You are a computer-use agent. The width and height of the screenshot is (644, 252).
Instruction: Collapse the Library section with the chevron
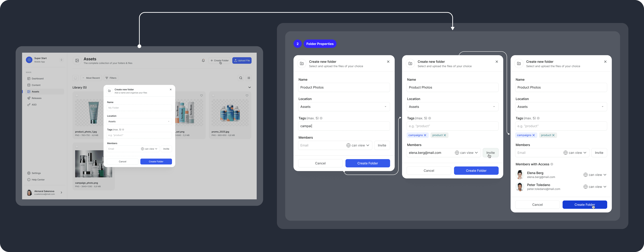click(x=250, y=87)
